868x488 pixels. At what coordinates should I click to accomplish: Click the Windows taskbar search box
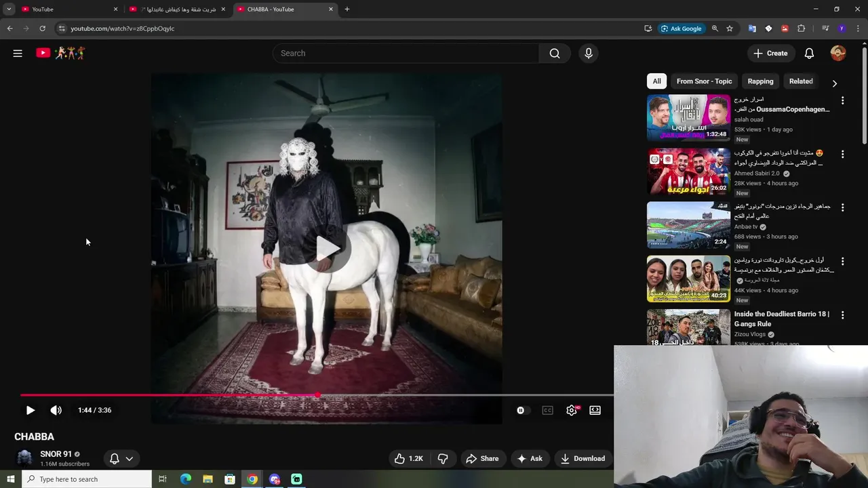pos(87,479)
